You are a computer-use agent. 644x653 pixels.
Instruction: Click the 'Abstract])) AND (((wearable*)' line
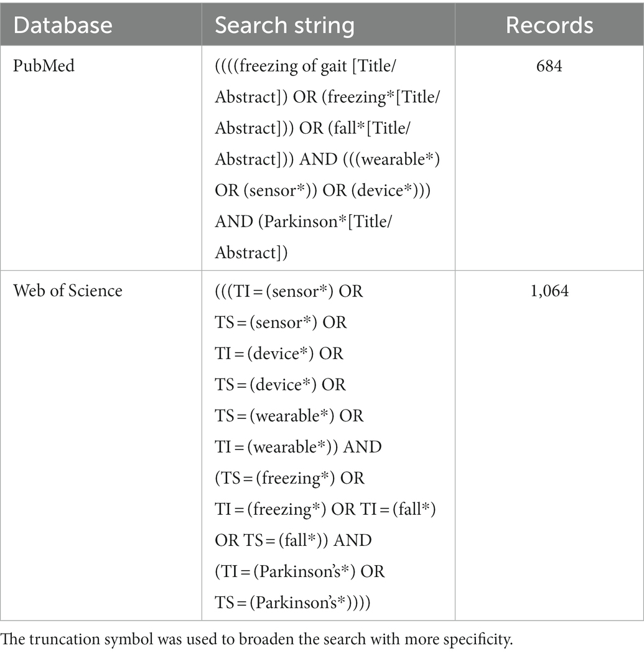click(x=328, y=159)
